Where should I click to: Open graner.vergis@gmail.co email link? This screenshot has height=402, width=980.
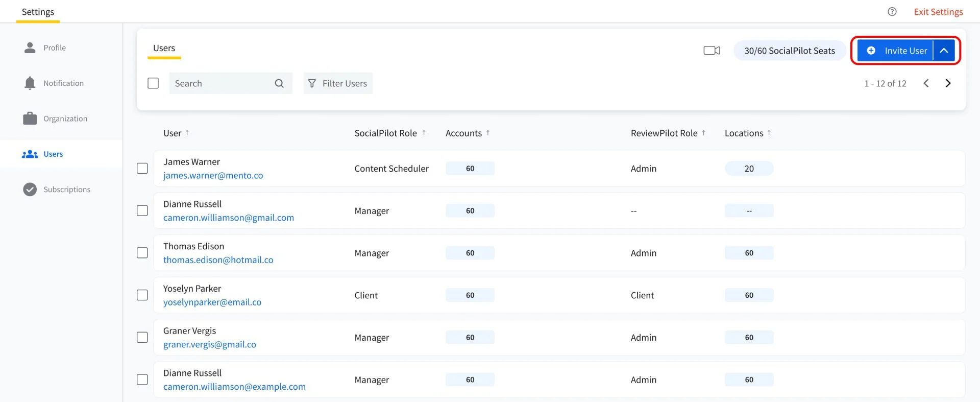click(210, 344)
